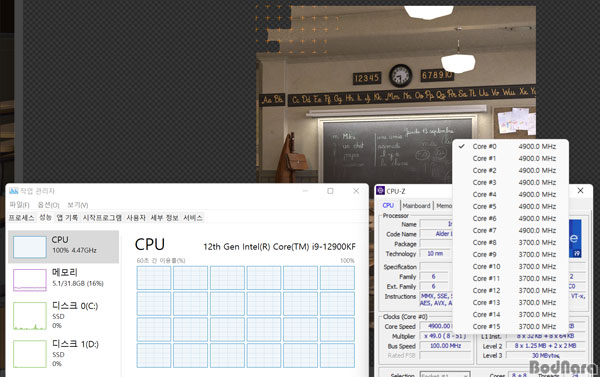Open the 보기(V) menu
The image size is (600, 377).
(x=78, y=205)
